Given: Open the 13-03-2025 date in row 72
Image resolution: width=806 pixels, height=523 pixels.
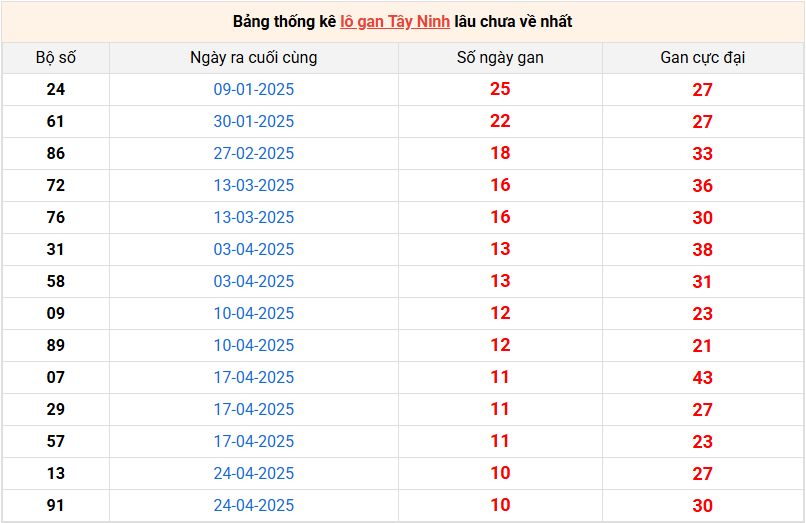Looking at the screenshot, I should click(x=253, y=185).
